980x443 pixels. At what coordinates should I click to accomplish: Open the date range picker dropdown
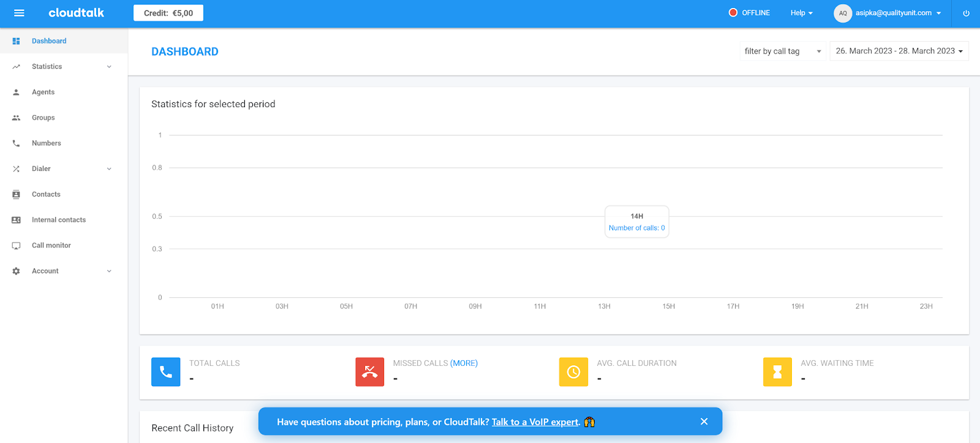899,51
